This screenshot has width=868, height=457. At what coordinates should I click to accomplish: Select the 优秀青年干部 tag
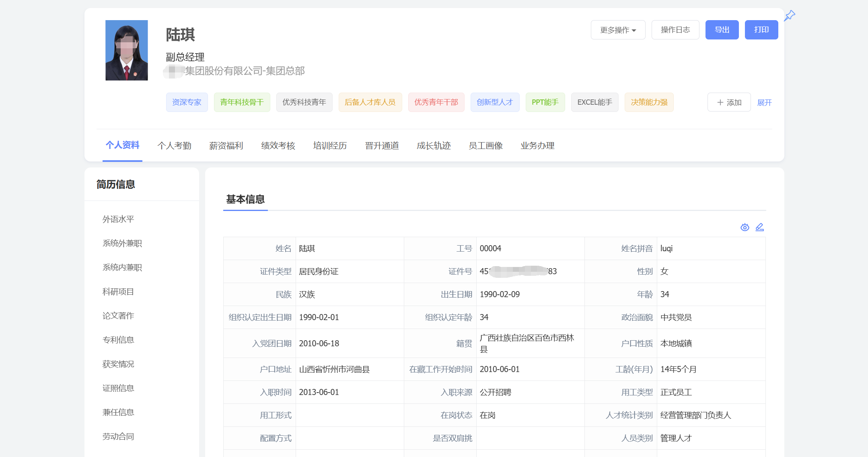[436, 102]
